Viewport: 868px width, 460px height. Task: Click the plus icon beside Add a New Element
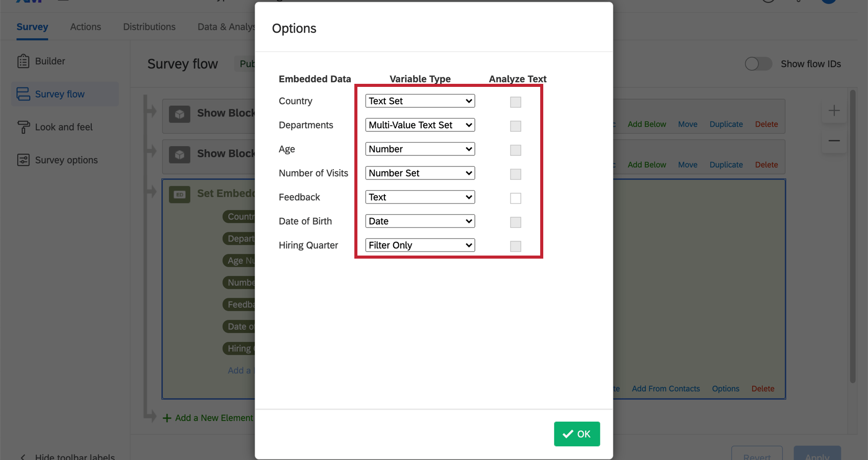tap(166, 418)
